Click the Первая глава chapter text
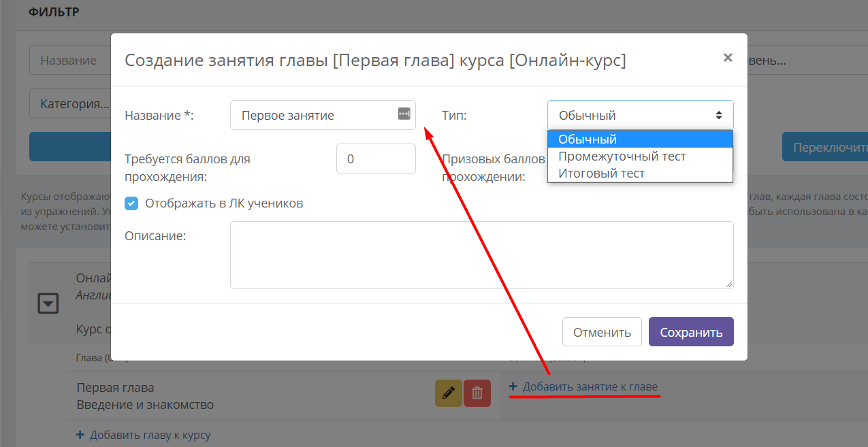This screenshot has height=447, width=868. (x=115, y=387)
